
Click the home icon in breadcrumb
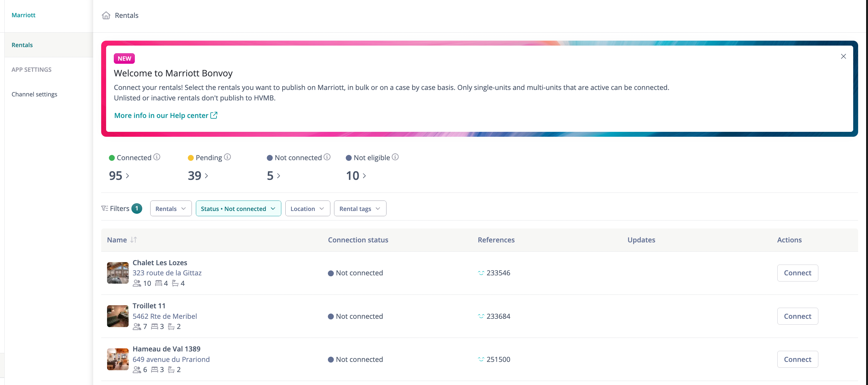click(x=106, y=15)
